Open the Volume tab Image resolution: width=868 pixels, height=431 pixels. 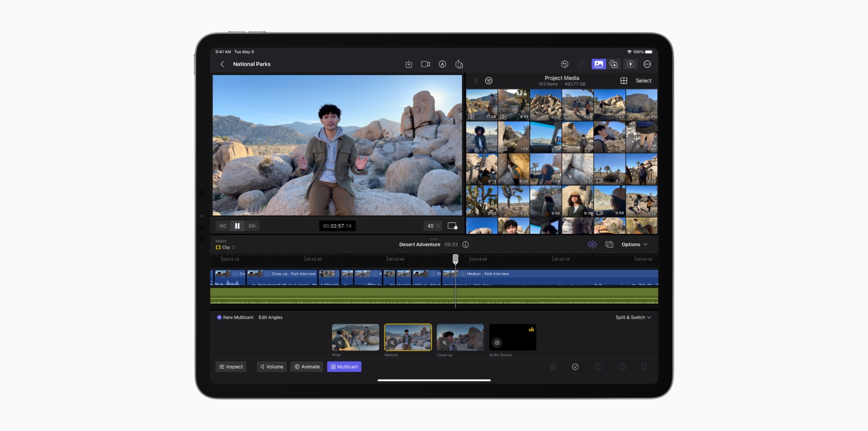tap(272, 367)
